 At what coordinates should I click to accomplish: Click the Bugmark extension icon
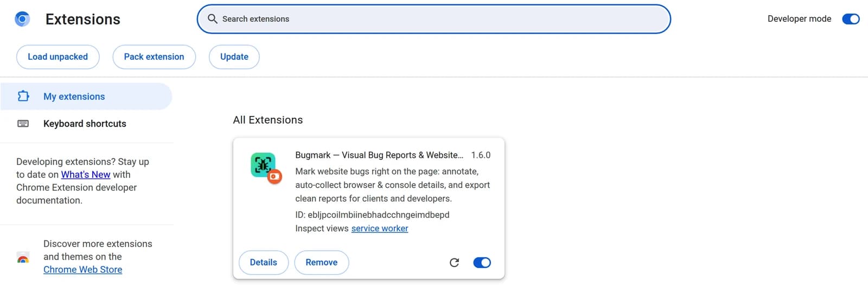coord(266,168)
